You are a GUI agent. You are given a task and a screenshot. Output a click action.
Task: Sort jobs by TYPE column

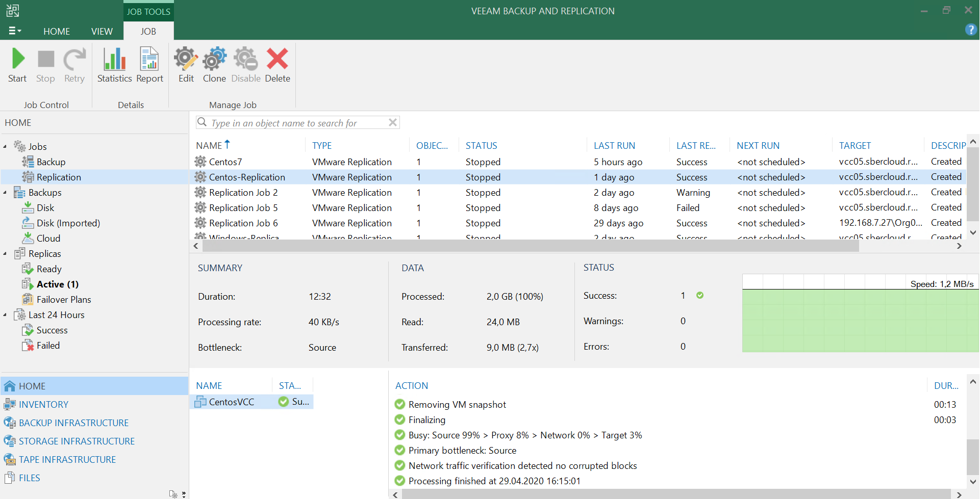click(x=322, y=146)
